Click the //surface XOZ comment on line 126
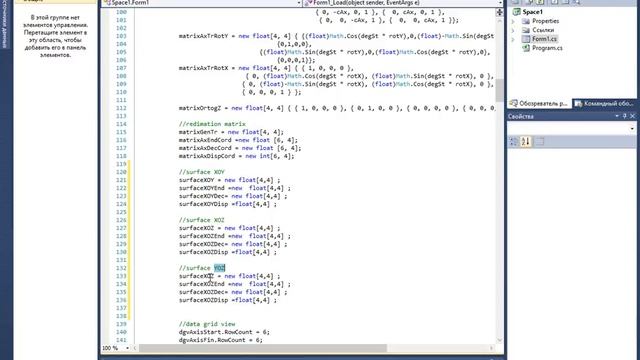Image resolution: width=640 pixels, height=360 pixels. point(202,220)
